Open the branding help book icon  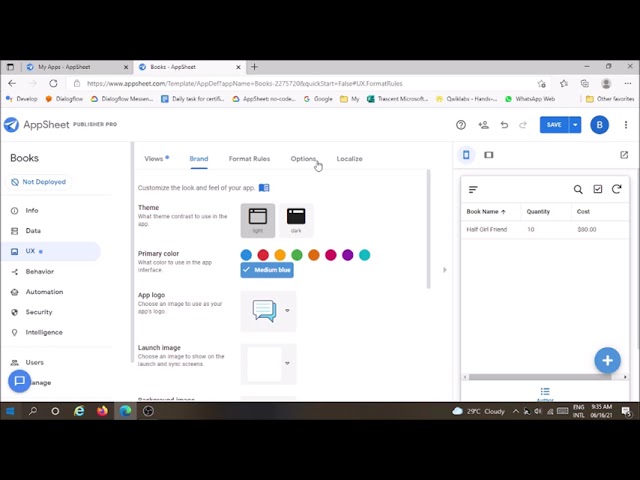click(x=264, y=188)
